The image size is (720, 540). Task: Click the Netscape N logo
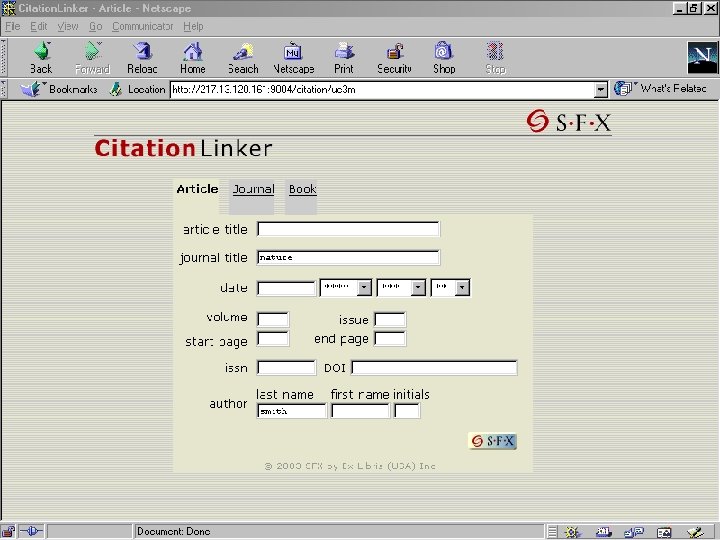pyautogui.click(x=702, y=58)
